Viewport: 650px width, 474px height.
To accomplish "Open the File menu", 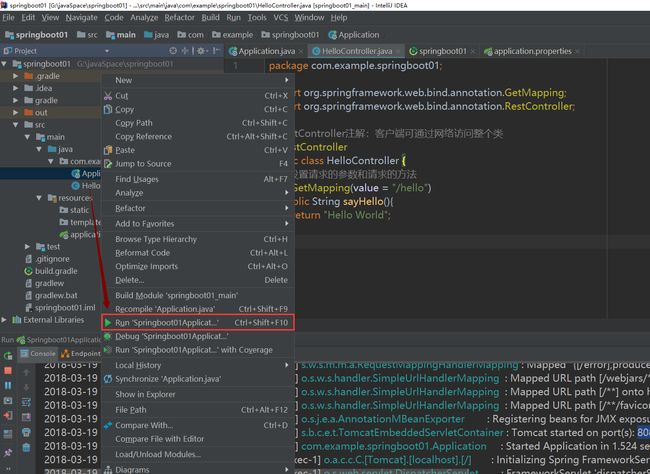I will pyautogui.click(x=8, y=18).
